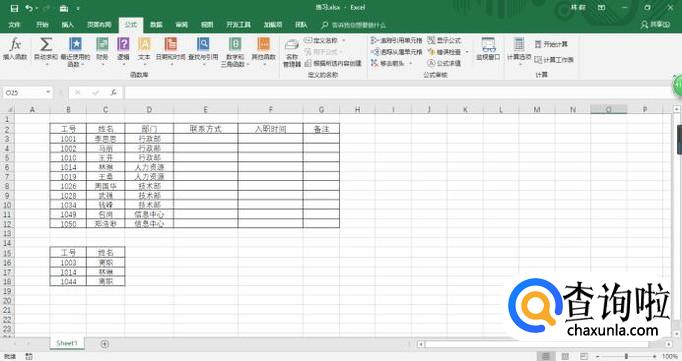Switch to Normal view in status bar
Image resolution: width=682 pixels, height=361 pixels.
tap(545, 356)
